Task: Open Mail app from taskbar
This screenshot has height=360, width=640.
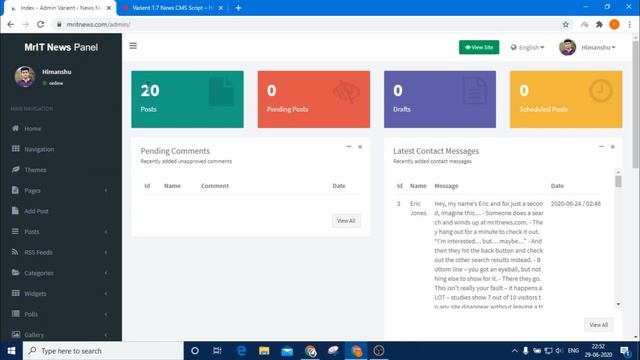Action: click(x=287, y=351)
